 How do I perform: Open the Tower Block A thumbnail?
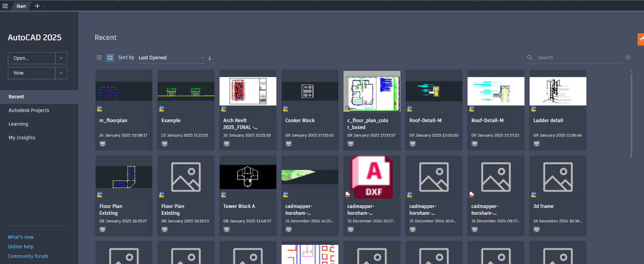coord(248,177)
